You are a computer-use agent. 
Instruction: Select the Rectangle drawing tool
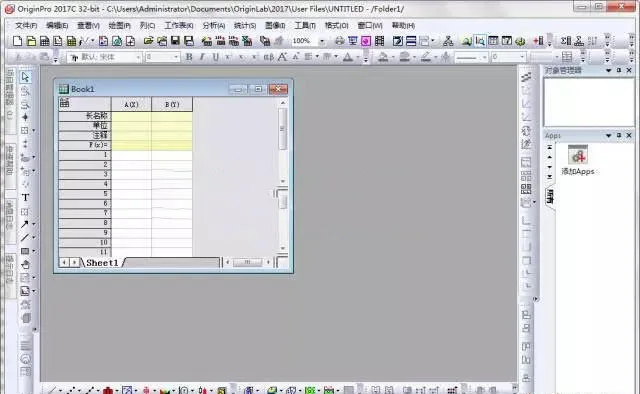coord(24,251)
